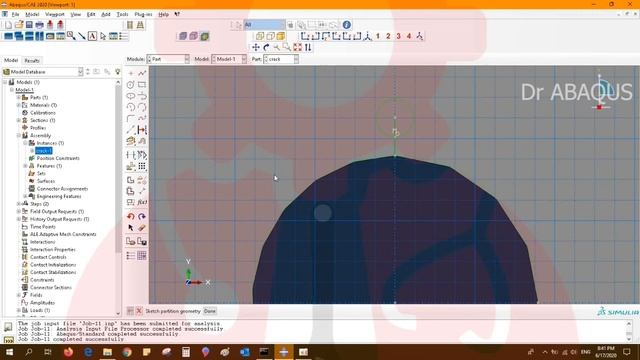Open the Module dropdown showing Part
640x360 pixels.
[x=168, y=59]
